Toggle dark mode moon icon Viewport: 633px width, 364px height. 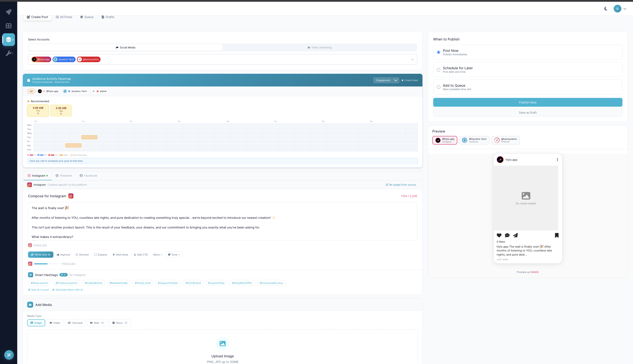coord(606,9)
